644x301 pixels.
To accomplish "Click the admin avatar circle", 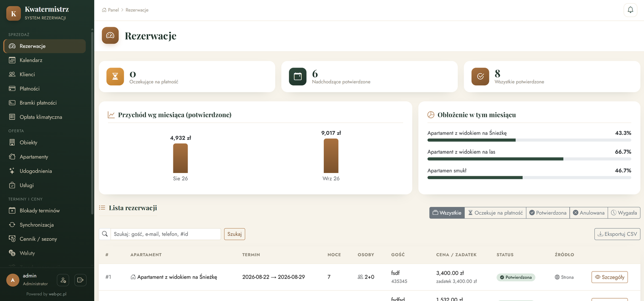I will coord(13,280).
